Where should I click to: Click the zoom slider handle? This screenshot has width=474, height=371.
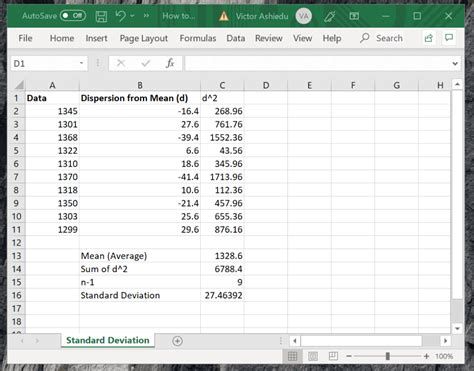point(387,356)
